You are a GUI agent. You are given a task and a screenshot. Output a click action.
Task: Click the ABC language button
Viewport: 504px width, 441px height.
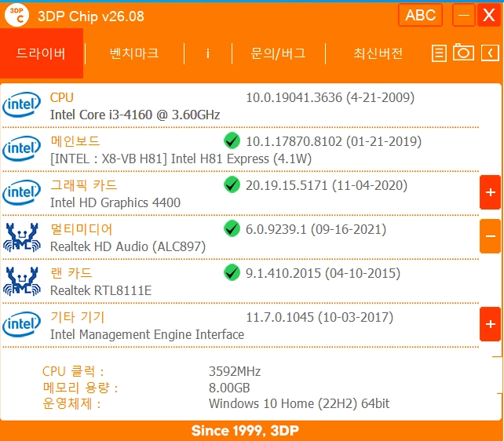point(421,15)
